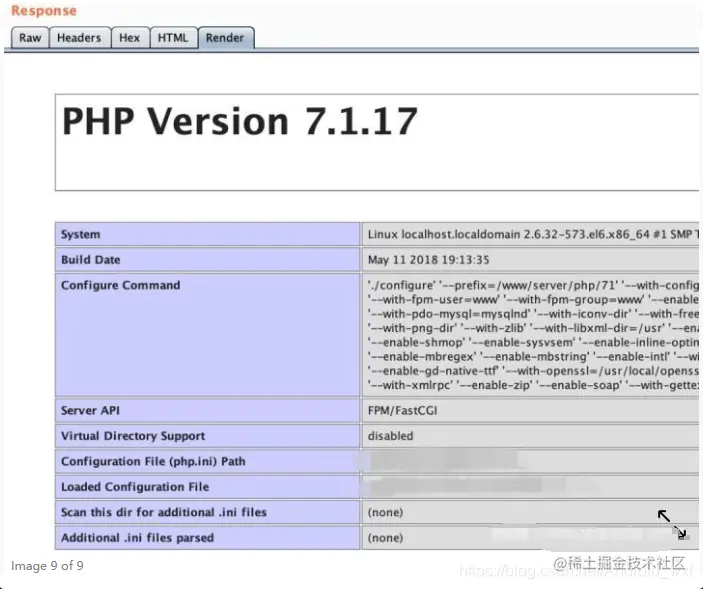Viewport: 703px width, 589px height.
Task: Select Virtual Directory Support label
Action: [x=133, y=436]
